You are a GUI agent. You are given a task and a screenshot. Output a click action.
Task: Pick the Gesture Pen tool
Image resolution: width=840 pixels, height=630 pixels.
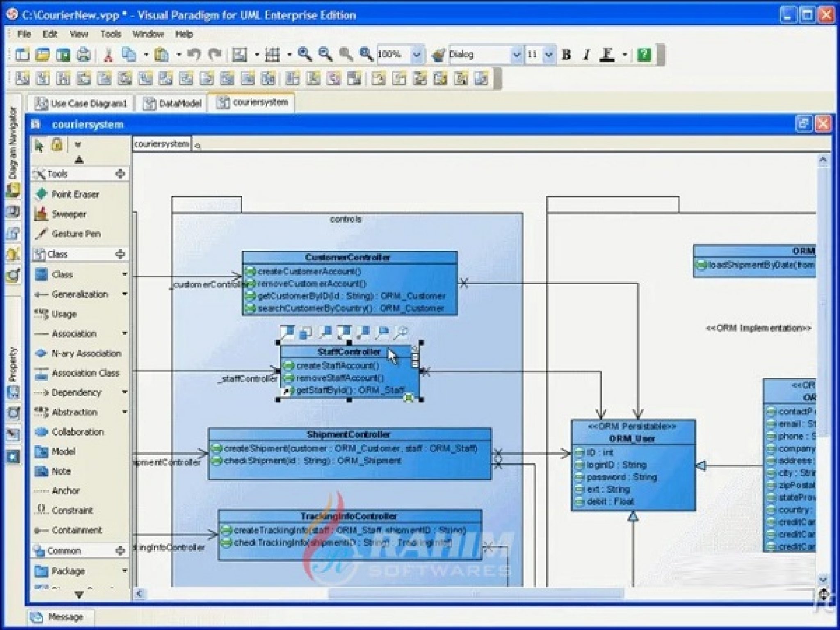point(75,233)
